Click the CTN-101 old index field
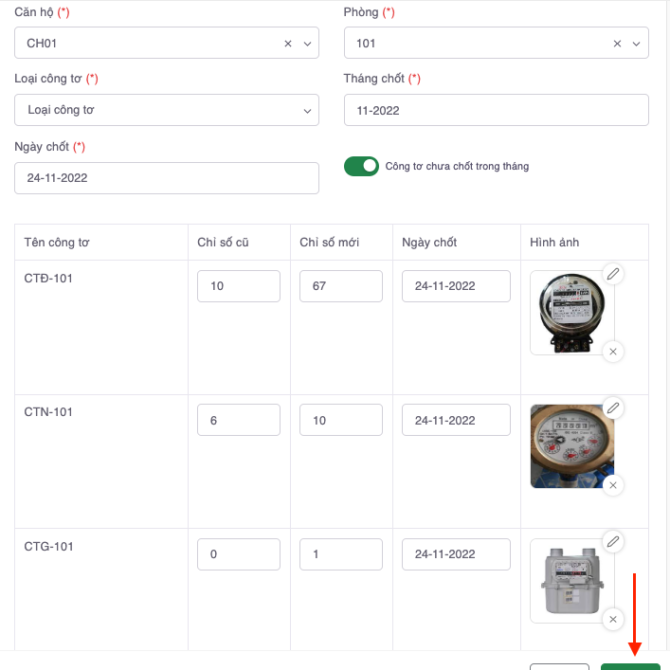 pos(238,420)
